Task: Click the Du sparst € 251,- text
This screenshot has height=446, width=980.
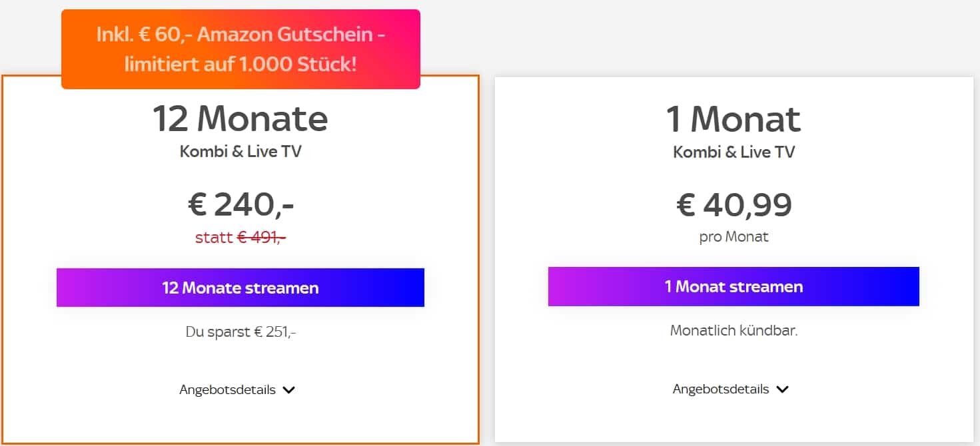Action: [x=241, y=332]
